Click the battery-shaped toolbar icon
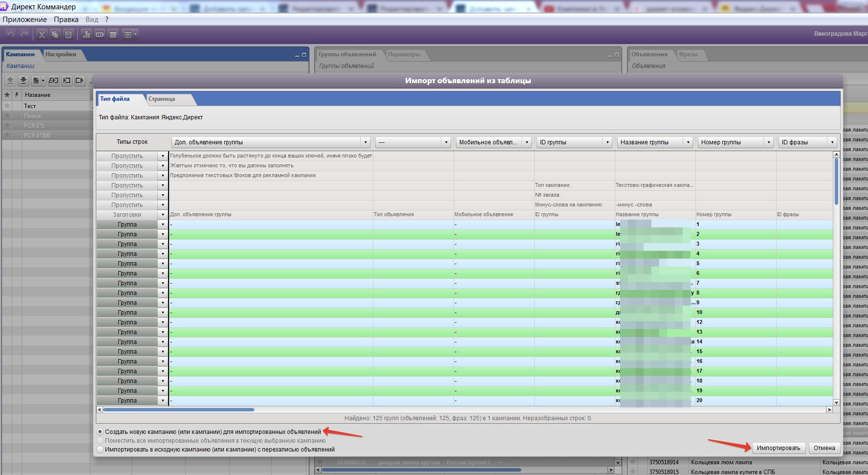 point(100,34)
